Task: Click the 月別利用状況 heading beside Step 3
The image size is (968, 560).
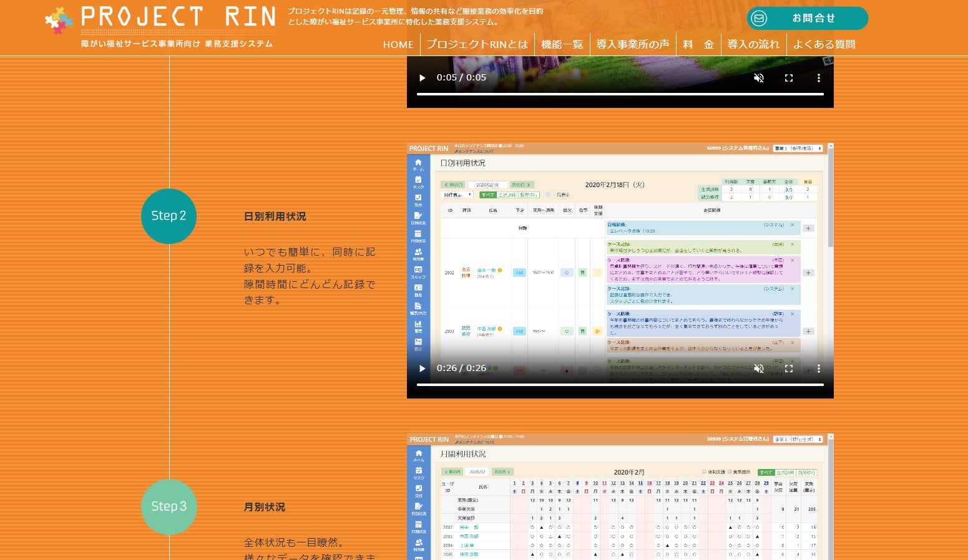Action: pos(264,507)
